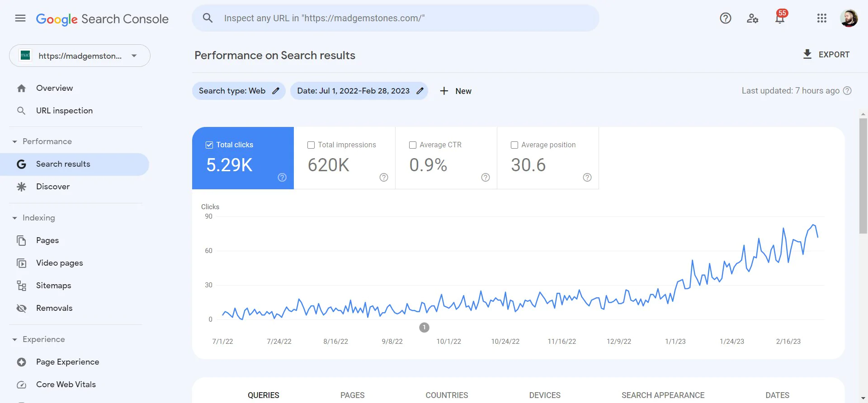The height and width of the screenshot is (403, 868).
Task: Open Removals in the sidebar
Action: 54,308
